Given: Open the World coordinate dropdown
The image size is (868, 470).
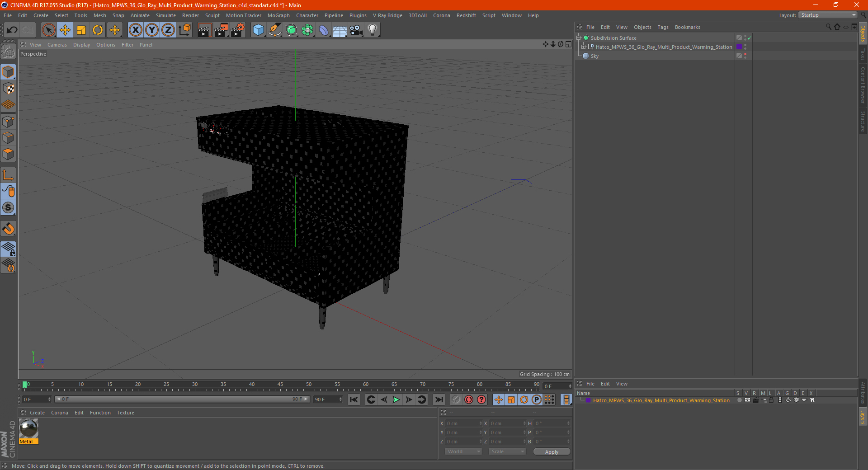Looking at the screenshot, I should pyautogui.click(x=463, y=451).
